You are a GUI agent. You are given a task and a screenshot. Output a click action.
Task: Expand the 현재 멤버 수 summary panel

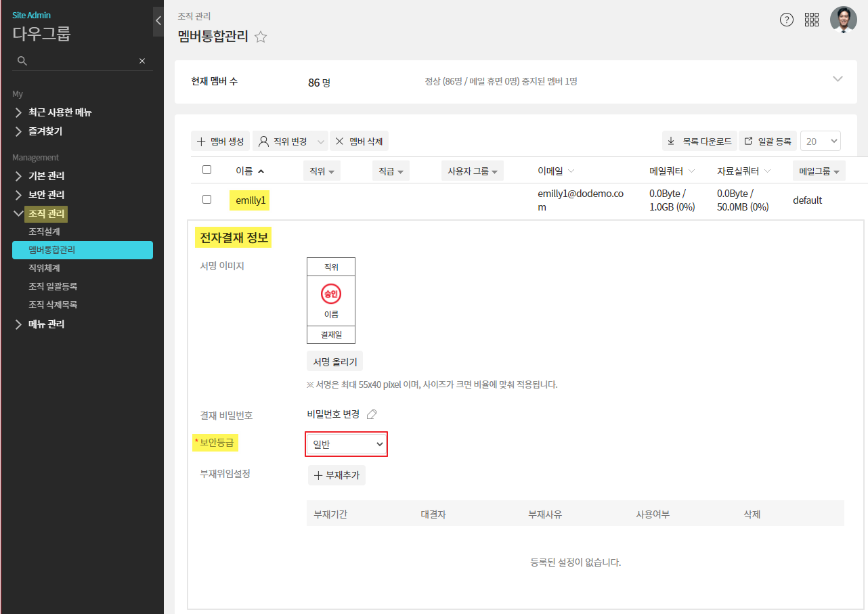838,79
